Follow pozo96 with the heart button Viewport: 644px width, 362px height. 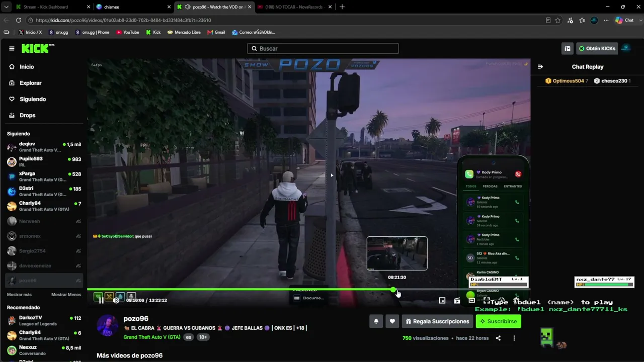[x=392, y=321]
